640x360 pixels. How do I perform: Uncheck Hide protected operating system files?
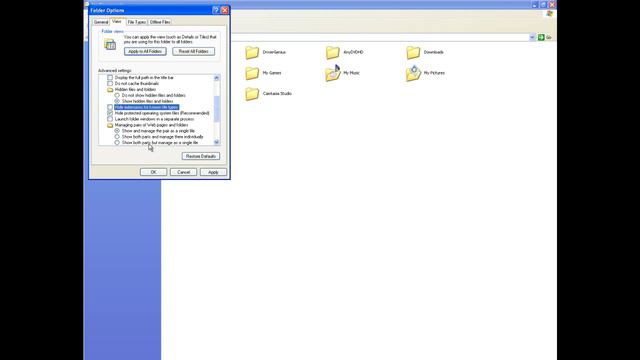(x=110, y=113)
